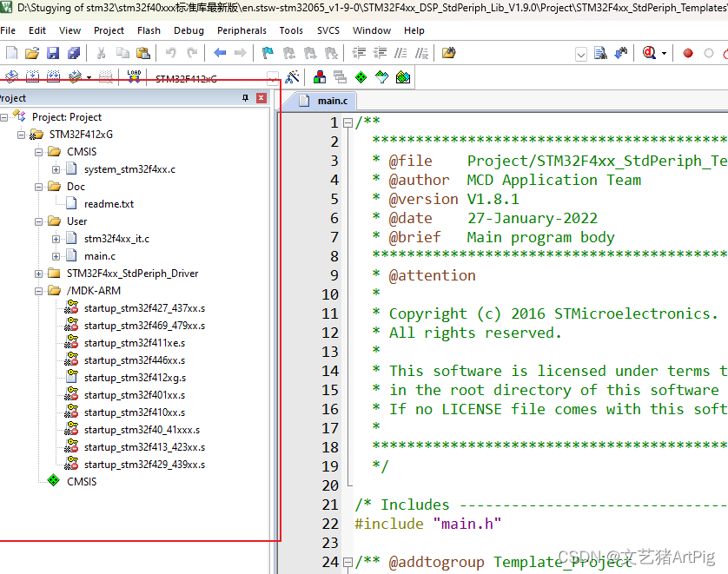Save all files with the multi-floppy icon
The height and width of the screenshot is (574, 728).
pyautogui.click(x=74, y=53)
